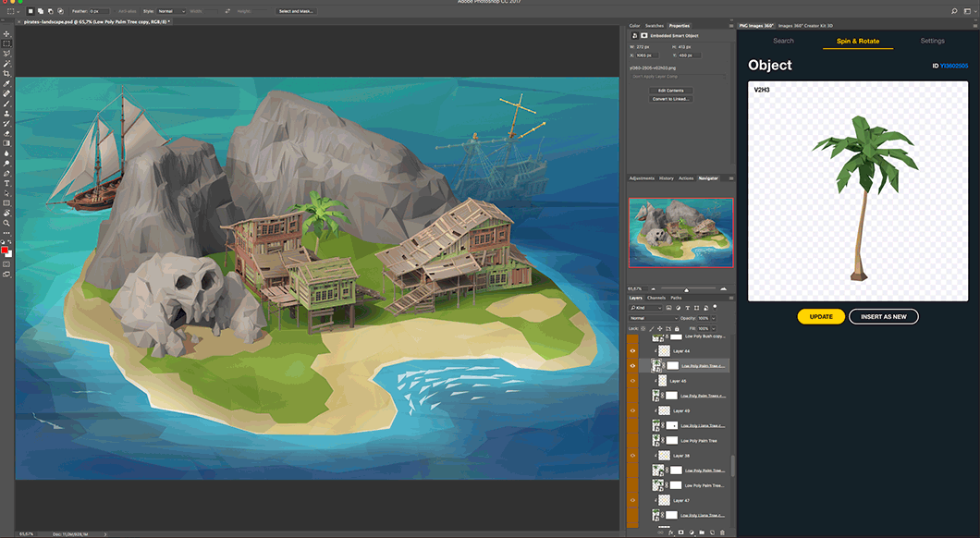Switch to the Swatches tab
980x538 pixels.
point(655,26)
